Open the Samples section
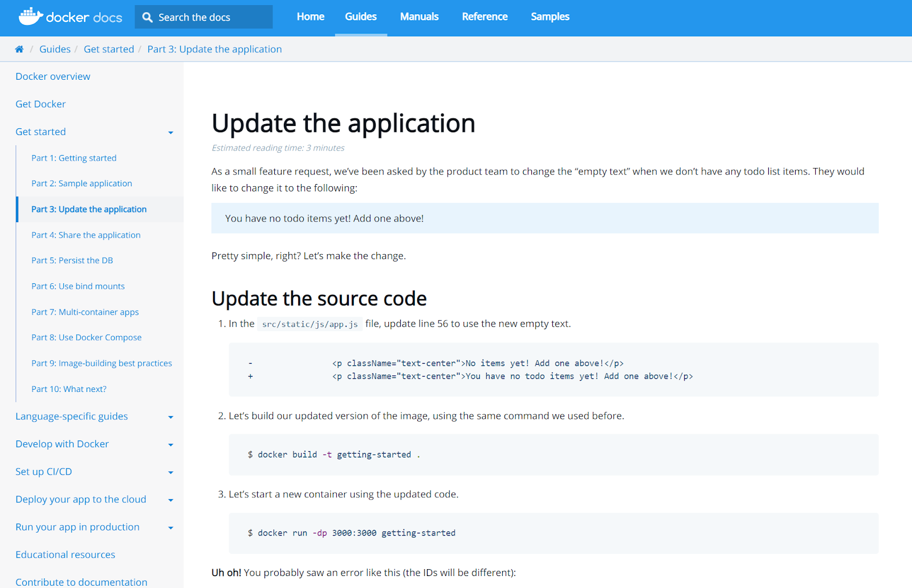Screen dimensions: 912x588 (x=549, y=17)
